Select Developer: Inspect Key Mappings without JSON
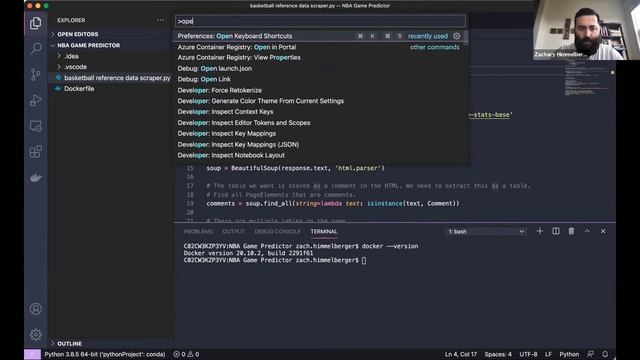The width and height of the screenshot is (640, 360). click(x=320, y=133)
